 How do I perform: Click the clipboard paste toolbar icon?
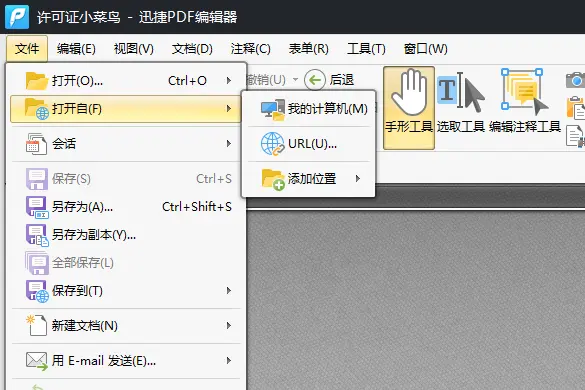click(576, 107)
